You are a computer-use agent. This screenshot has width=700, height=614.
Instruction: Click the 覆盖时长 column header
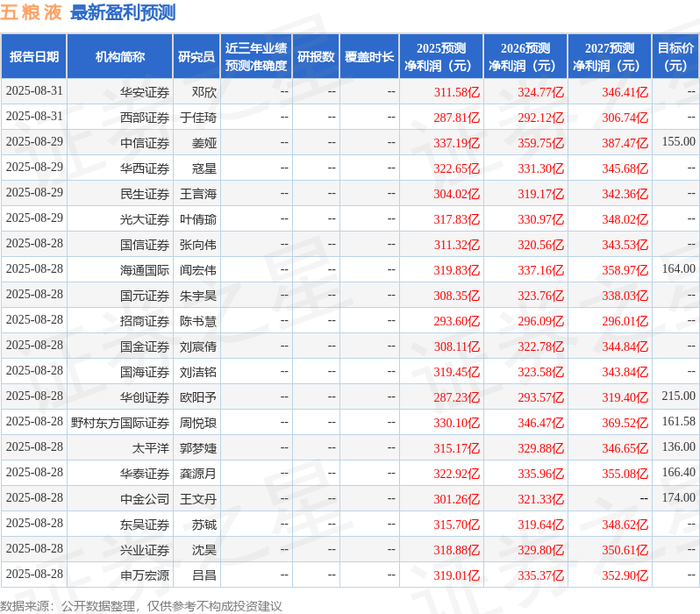[x=369, y=57]
